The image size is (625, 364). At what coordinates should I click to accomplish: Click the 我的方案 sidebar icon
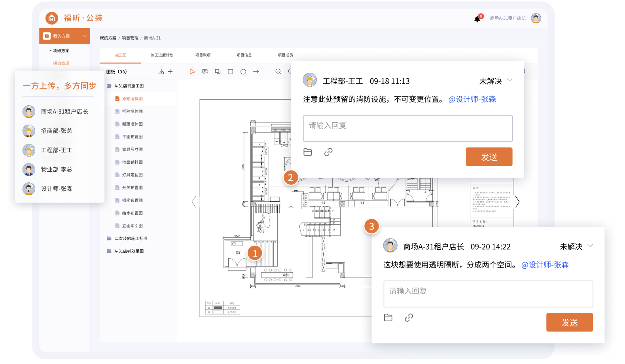pos(47,36)
